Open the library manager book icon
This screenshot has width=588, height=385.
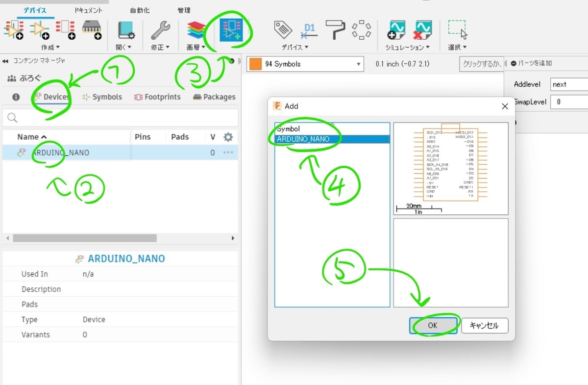(x=125, y=30)
